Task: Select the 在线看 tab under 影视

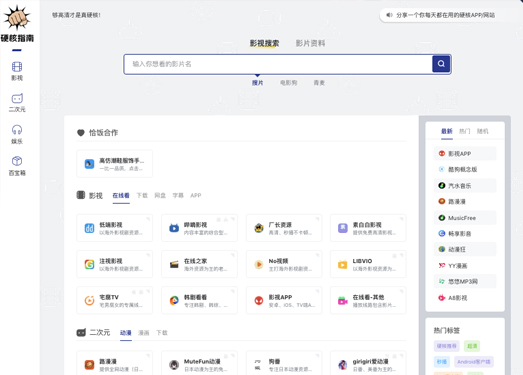Action: 121,195
